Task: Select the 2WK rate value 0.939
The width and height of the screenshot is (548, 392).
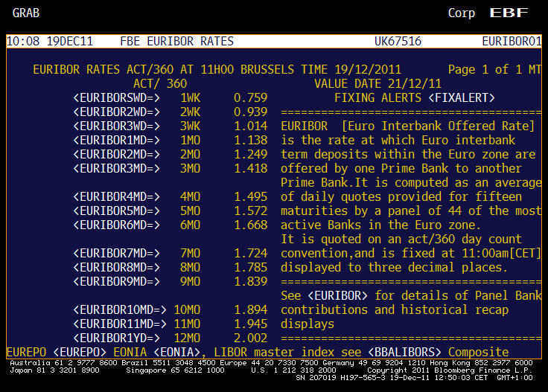Action: tap(251, 112)
